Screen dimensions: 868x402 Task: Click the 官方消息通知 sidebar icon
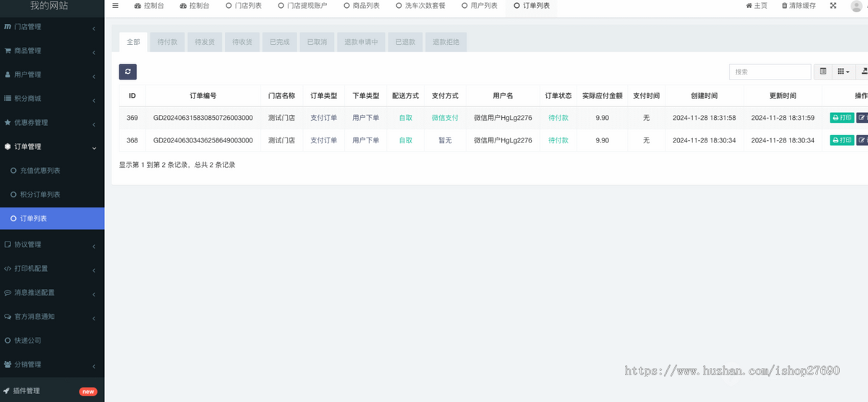[x=7, y=316]
